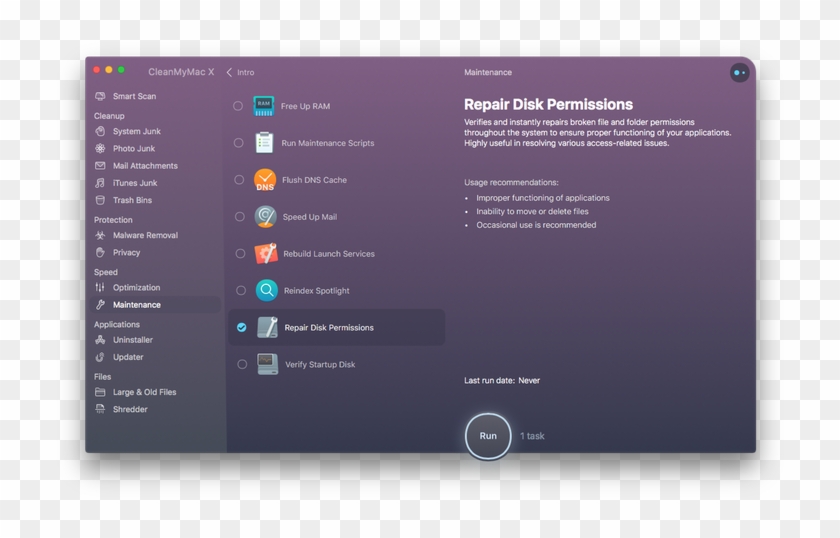
Task: Click the Flush DNS Cache icon
Action: click(264, 180)
